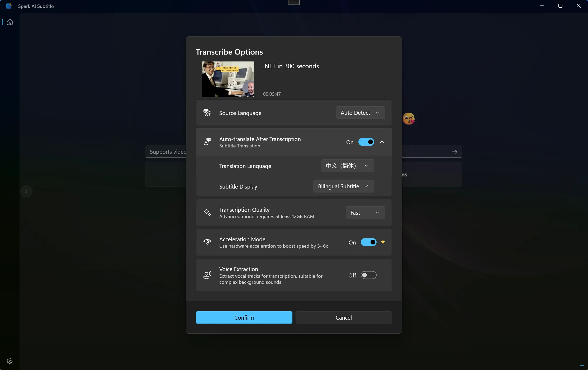Image resolution: width=588 pixels, height=370 pixels.
Task: Click the kissing emoji face icon
Action: [409, 119]
